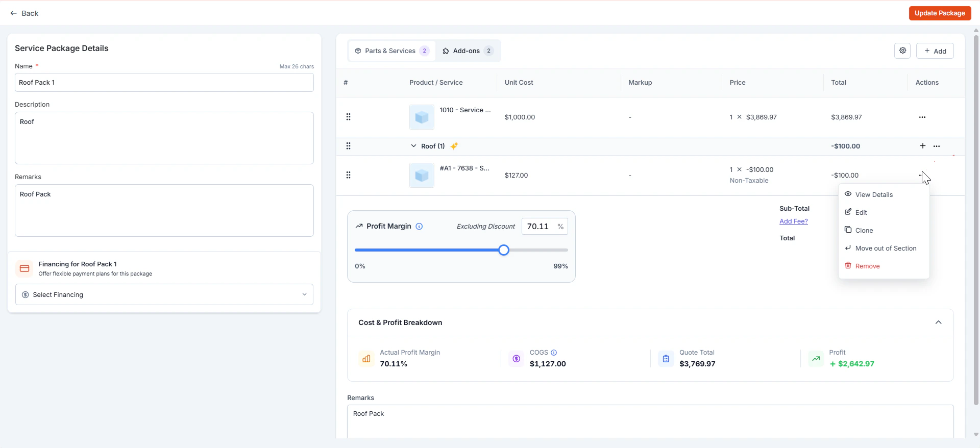Open the settings gear icon
This screenshot has width=980, height=448.
(x=902, y=51)
